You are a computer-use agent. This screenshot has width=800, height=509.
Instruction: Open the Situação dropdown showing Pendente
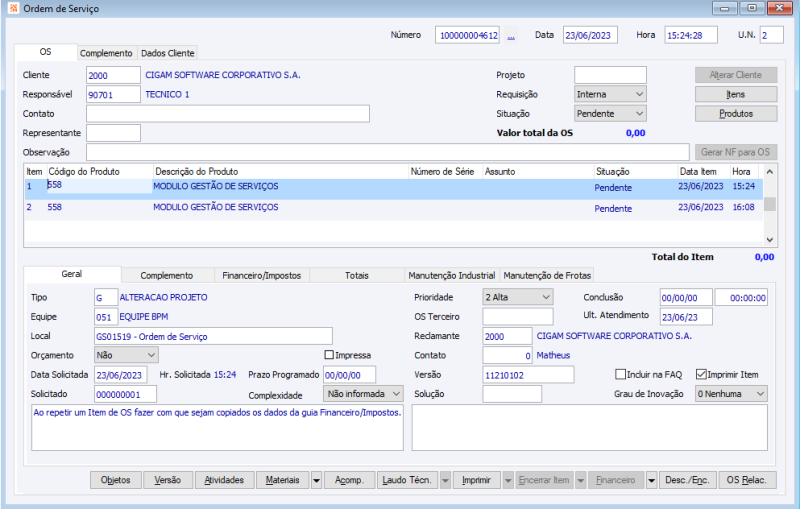610,114
